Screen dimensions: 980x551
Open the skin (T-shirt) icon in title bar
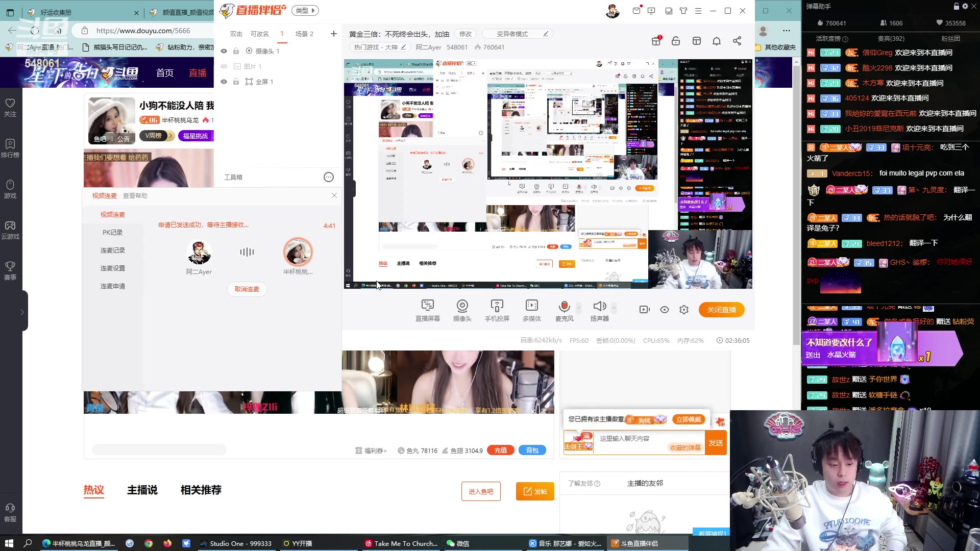coord(683,11)
